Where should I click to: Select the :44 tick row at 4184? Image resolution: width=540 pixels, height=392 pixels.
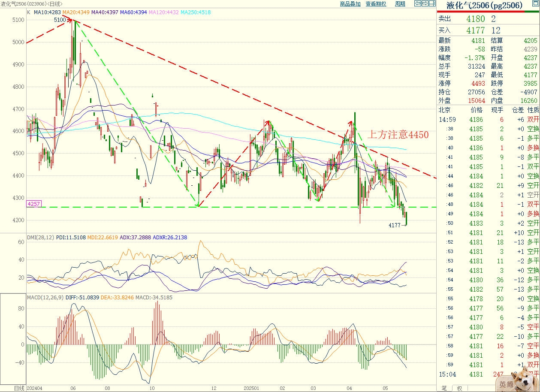(x=489, y=176)
